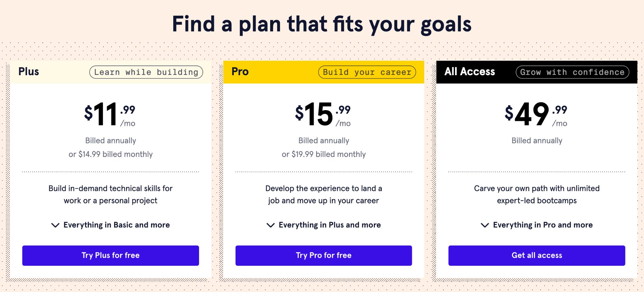Screen dimensions: 644x292
Task: Expand Everything in Plus and more
Action: click(x=330, y=225)
